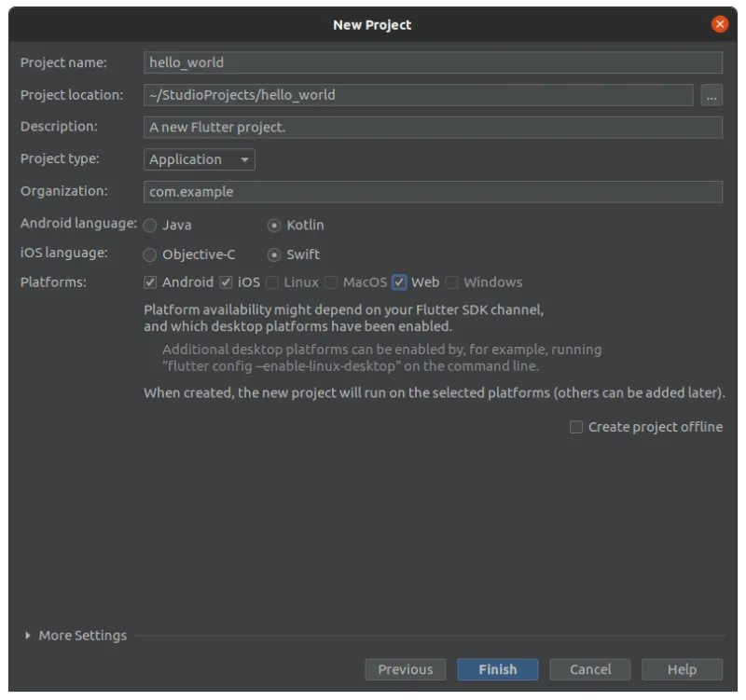Open the Project type dropdown
This screenshot has width=746, height=700.
[200, 159]
